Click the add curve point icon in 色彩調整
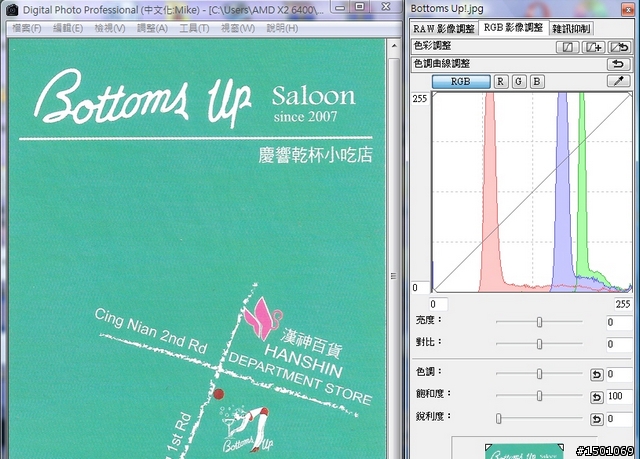This screenshot has width=640, height=459. (593, 47)
